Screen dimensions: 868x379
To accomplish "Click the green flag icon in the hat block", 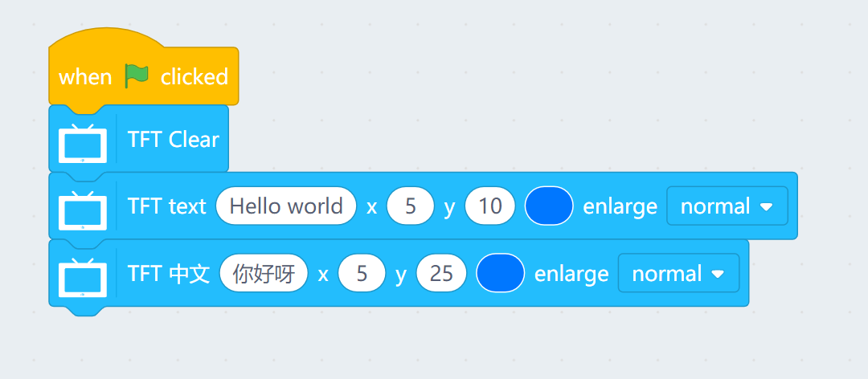I will (x=137, y=76).
